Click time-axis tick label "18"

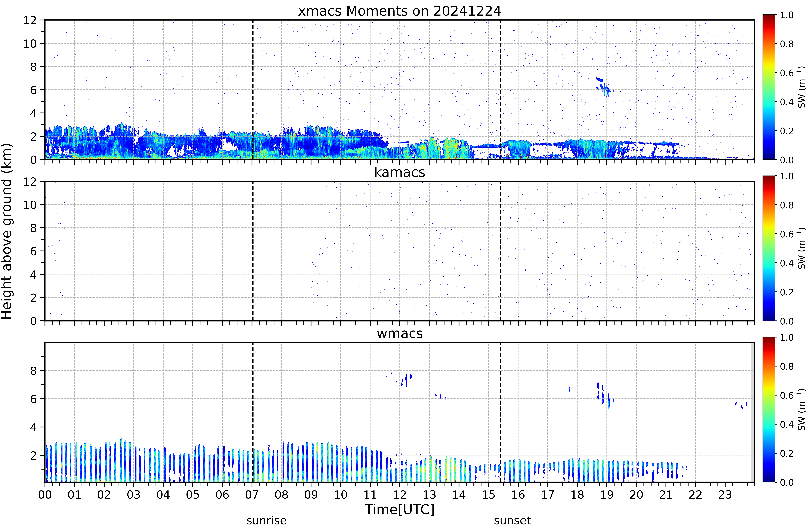pos(577,495)
